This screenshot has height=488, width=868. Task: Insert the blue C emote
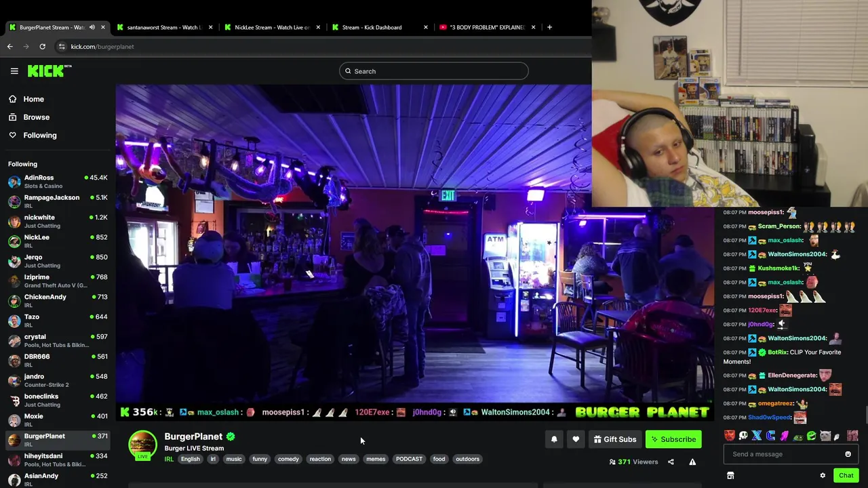tap(770, 435)
